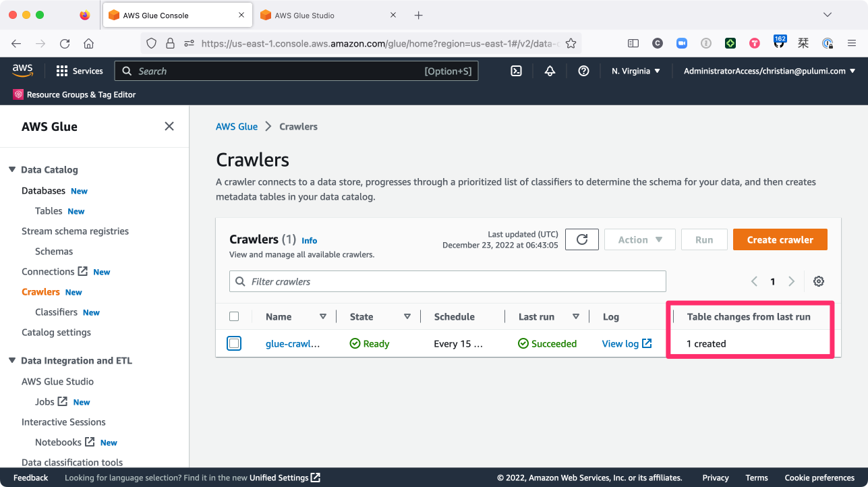This screenshot has width=868, height=487.
Task: Select the glue-crawler row checkbox
Action: 234,343
